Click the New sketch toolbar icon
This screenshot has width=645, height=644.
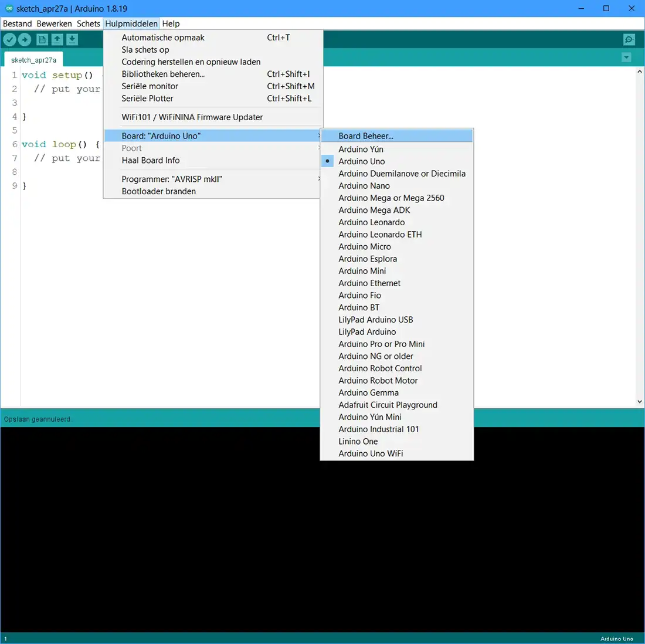[x=42, y=39]
